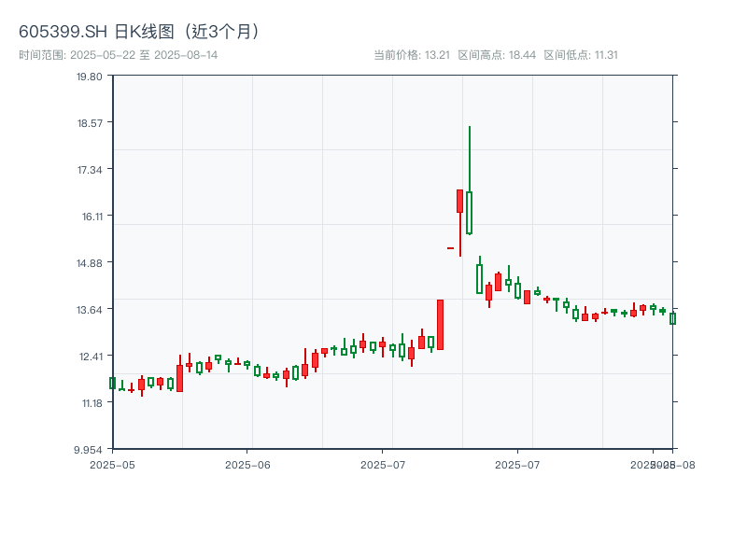Click the period high label 区间高点: 18.44

[x=497, y=55]
